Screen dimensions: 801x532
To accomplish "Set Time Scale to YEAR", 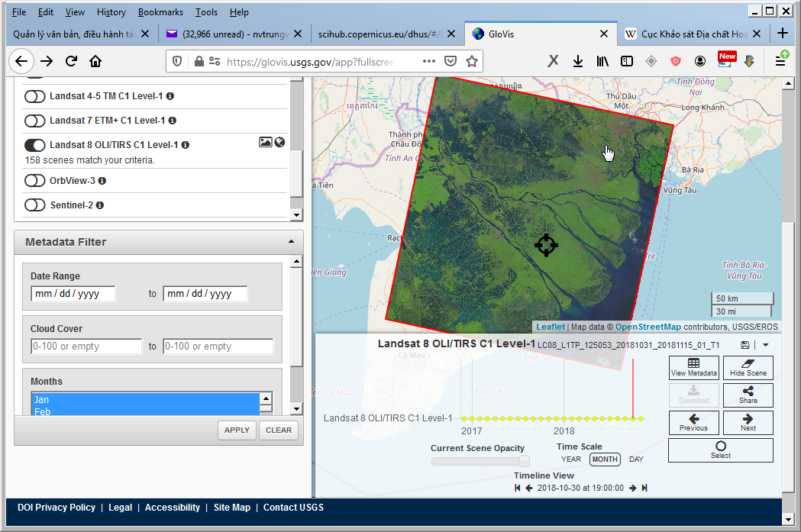I will click(570, 459).
